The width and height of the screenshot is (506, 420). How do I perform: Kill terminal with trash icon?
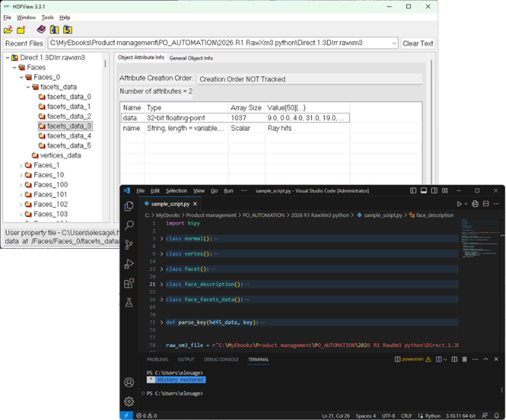click(x=464, y=359)
